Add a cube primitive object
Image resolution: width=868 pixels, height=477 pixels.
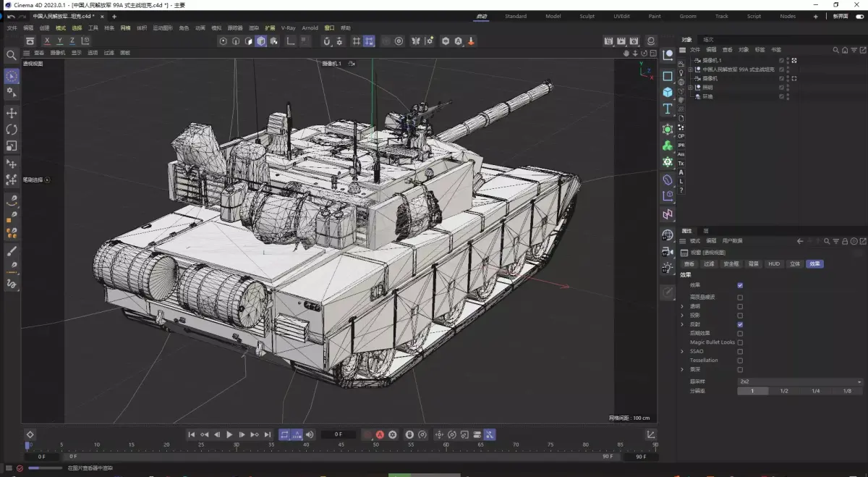[668, 92]
